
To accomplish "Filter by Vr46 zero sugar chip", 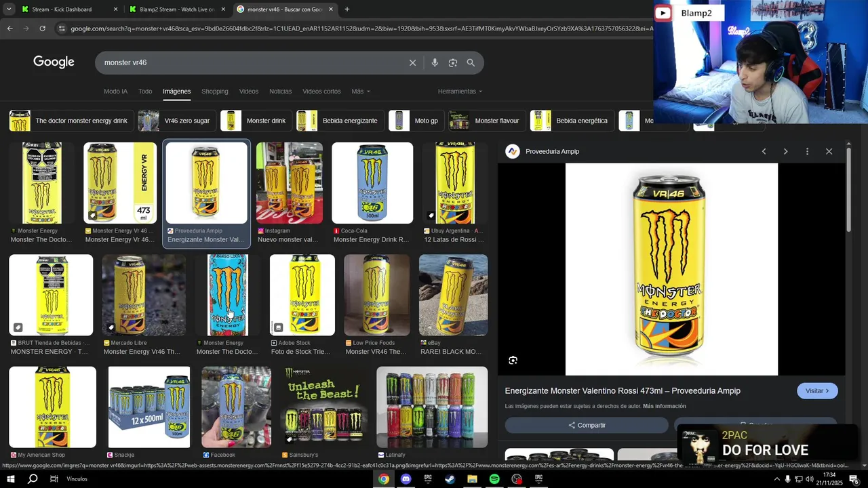I will [177, 121].
